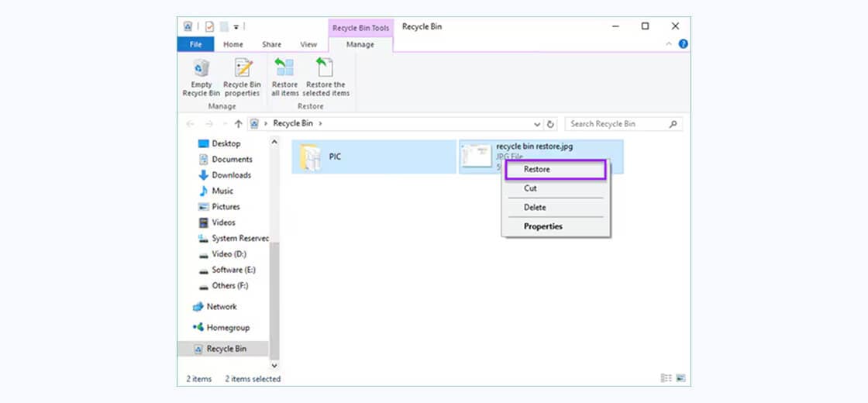Switch to large thumbnails view icon
Screen dimensions: 868x403
680,379
